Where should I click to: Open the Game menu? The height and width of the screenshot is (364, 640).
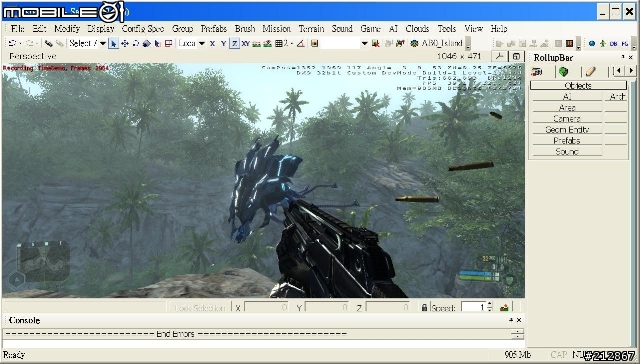[x=371, y=29]
